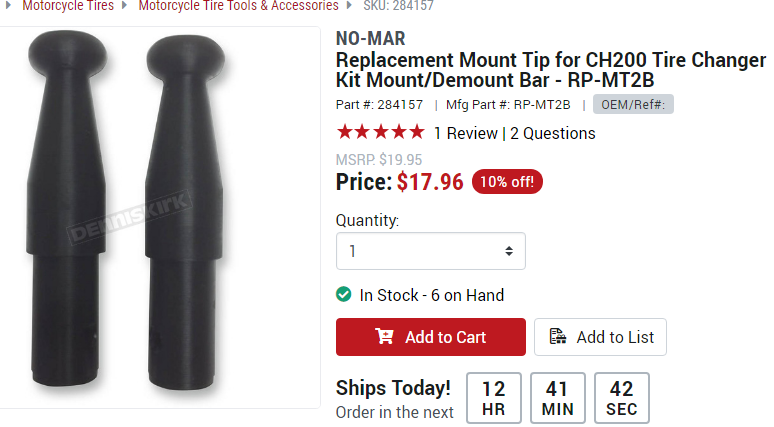Click the 10% off! badge
Image resolution: width=774 pixels, height=427 pixels.
click(x=507, y=182)
